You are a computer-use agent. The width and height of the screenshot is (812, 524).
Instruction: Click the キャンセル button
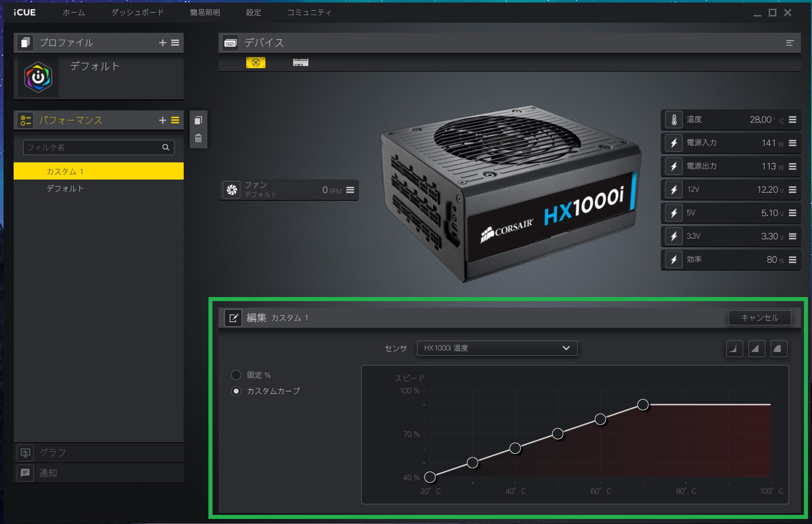click(x=760, y=318)
